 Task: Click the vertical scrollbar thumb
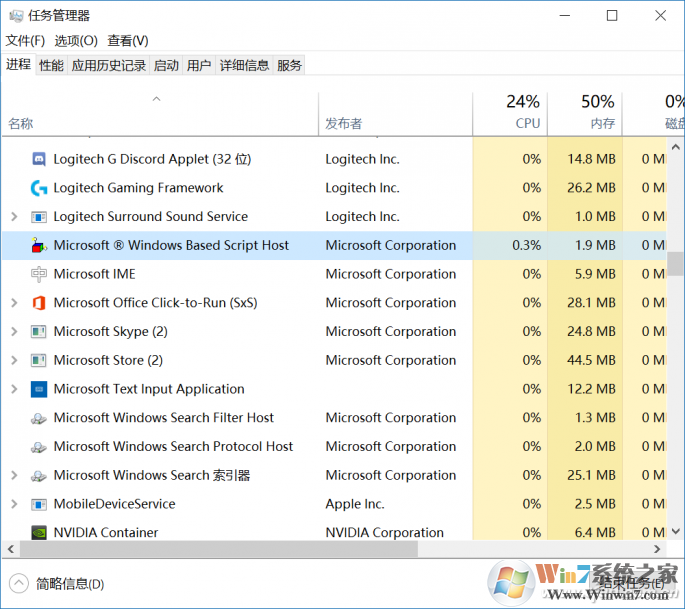click(x=675, y=263)
